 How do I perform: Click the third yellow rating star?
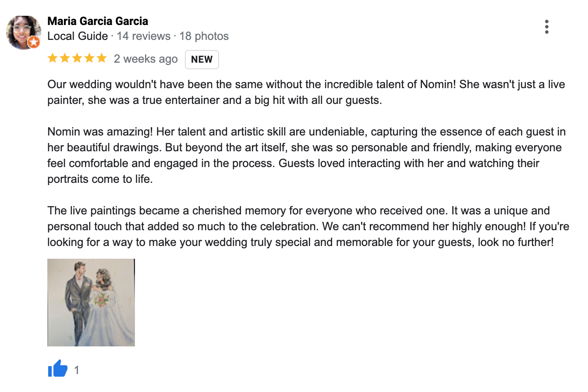[77, 58]
